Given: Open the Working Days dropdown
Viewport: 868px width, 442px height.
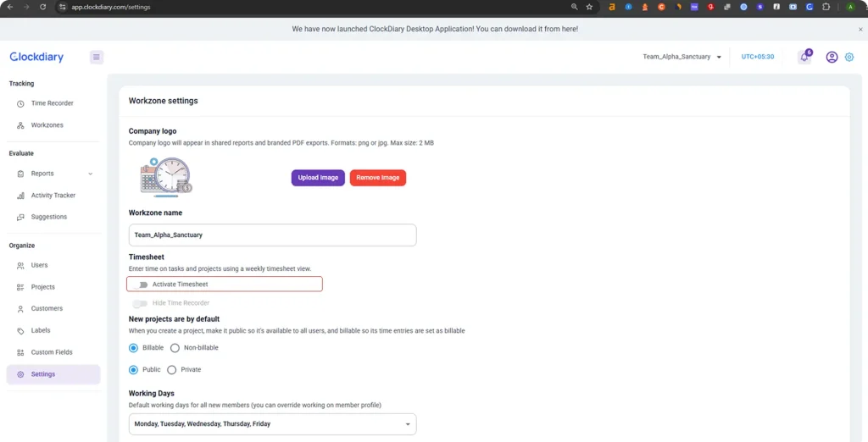Looking at the screenshot, I should pos(272,424).
